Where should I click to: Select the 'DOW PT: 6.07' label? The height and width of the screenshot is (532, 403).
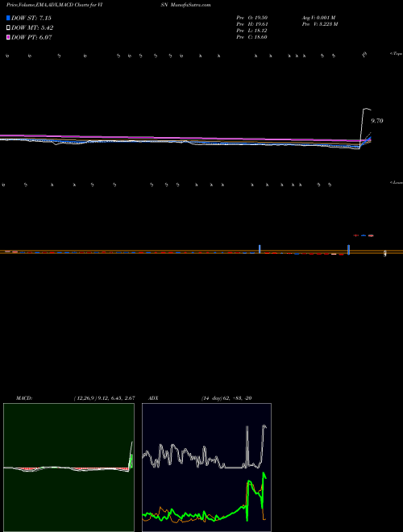pyautogui.click(x=31, y=38)
